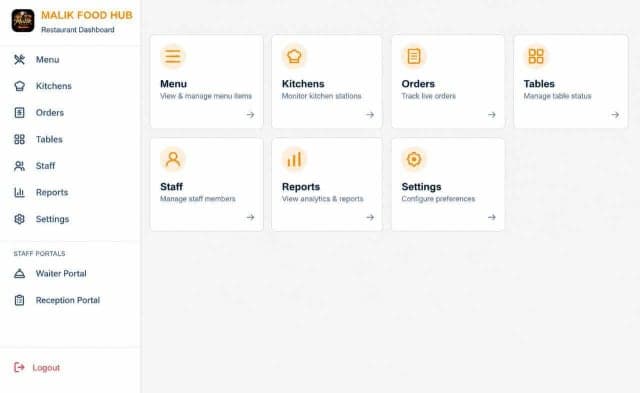
Task: Click the orange grid icon on Tables card
Action: point(536,56)
